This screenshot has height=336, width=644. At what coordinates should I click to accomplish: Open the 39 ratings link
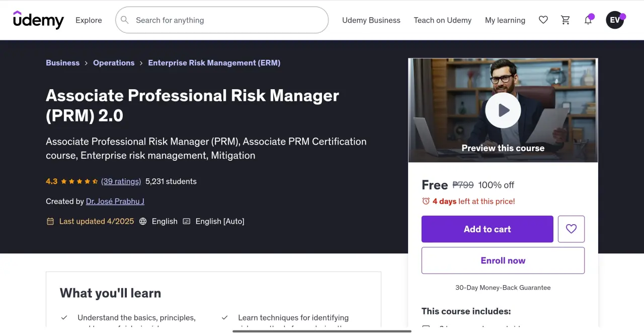point(121,181)
